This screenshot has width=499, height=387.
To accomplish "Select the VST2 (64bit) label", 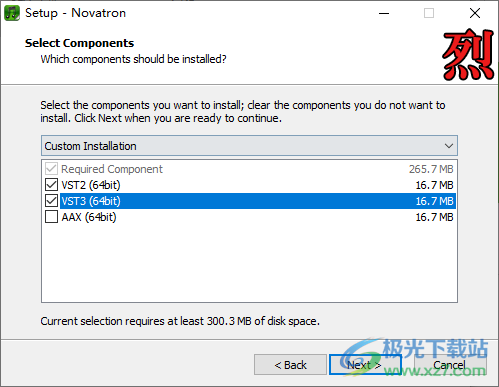I will point(91,185).
